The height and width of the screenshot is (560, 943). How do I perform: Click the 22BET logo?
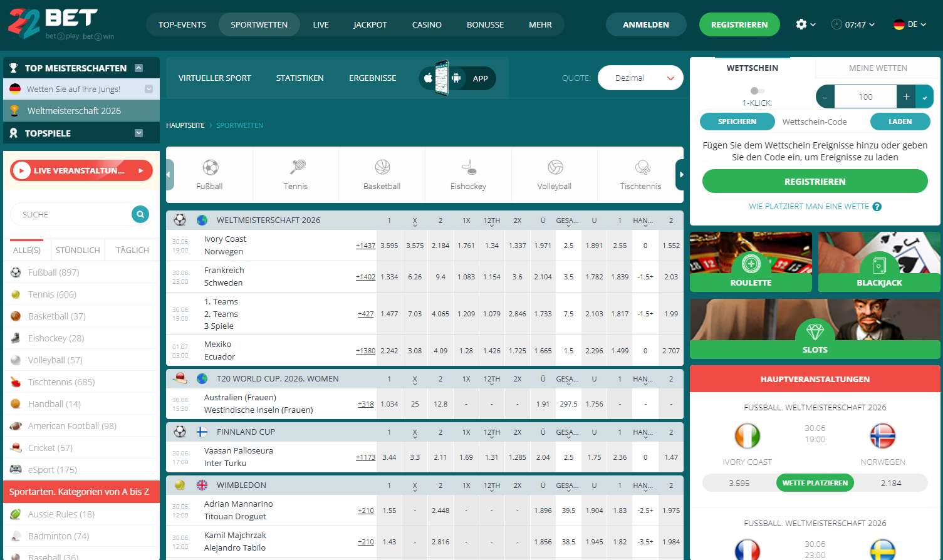[61, 24]
